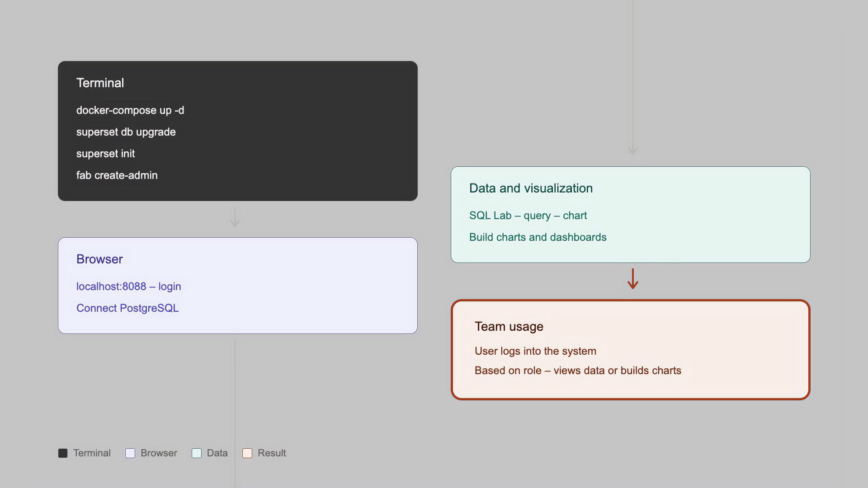The image size is (868, 488).
Task: Click the gray arrow below Terminal box
Action: click(235, 217)
